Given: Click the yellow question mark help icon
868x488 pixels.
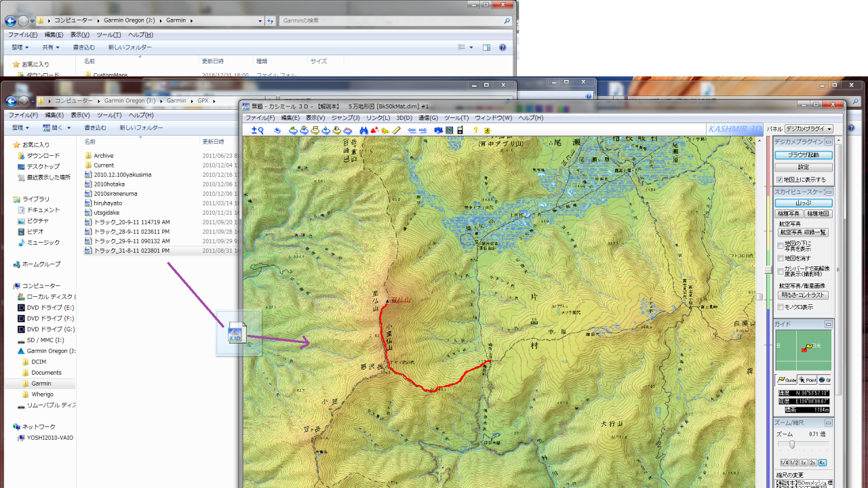Looking at the screenshot, I should click(x=476, y=130).
